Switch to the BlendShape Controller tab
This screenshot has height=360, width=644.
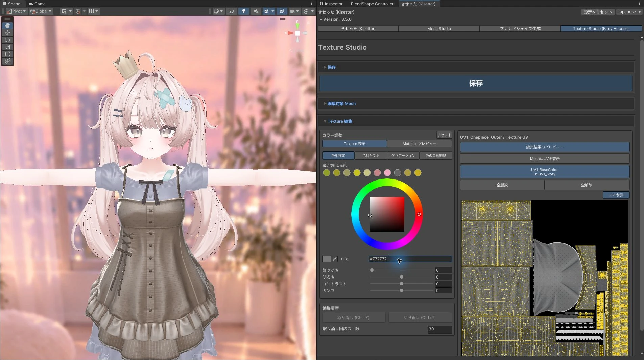(372, 4)
